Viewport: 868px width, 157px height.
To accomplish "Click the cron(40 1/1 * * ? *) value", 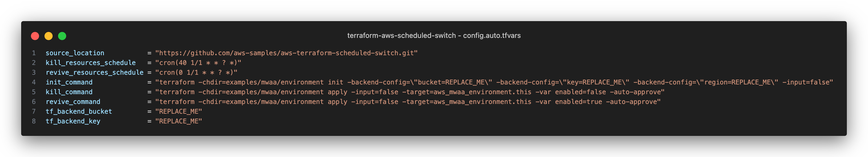I will tap(198, 63).
